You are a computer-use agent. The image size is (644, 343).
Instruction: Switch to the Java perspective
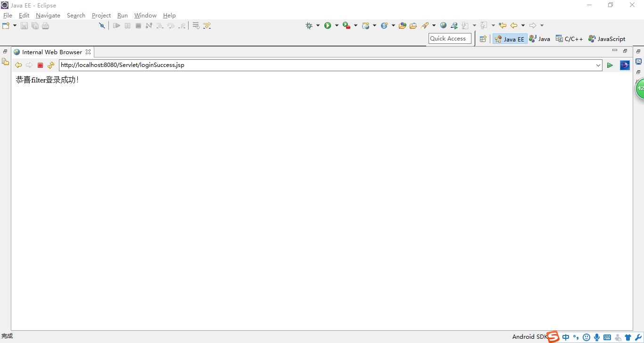pos(540,39)
